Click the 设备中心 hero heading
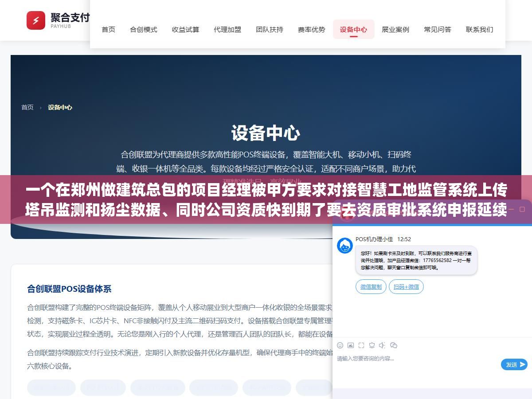The width and height of the screenshot is (532, 399). pyautogui.click(x=266, y=133)
